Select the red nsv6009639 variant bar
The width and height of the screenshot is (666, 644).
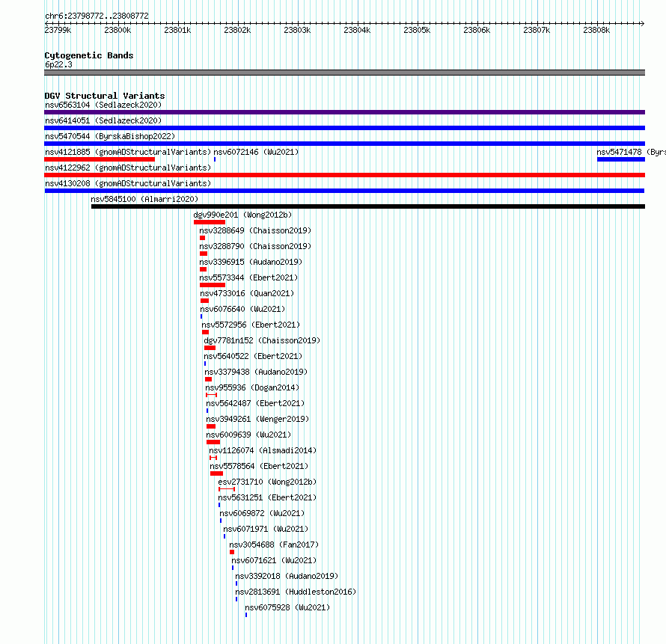coord(213,442)
